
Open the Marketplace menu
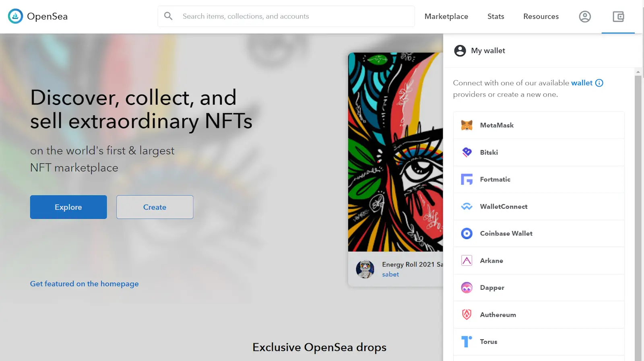(446, 17)
